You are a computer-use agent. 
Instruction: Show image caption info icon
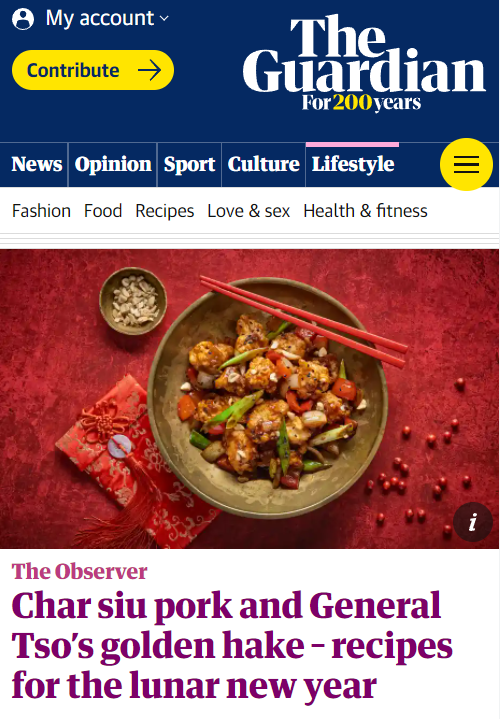(x=472, y=522)
